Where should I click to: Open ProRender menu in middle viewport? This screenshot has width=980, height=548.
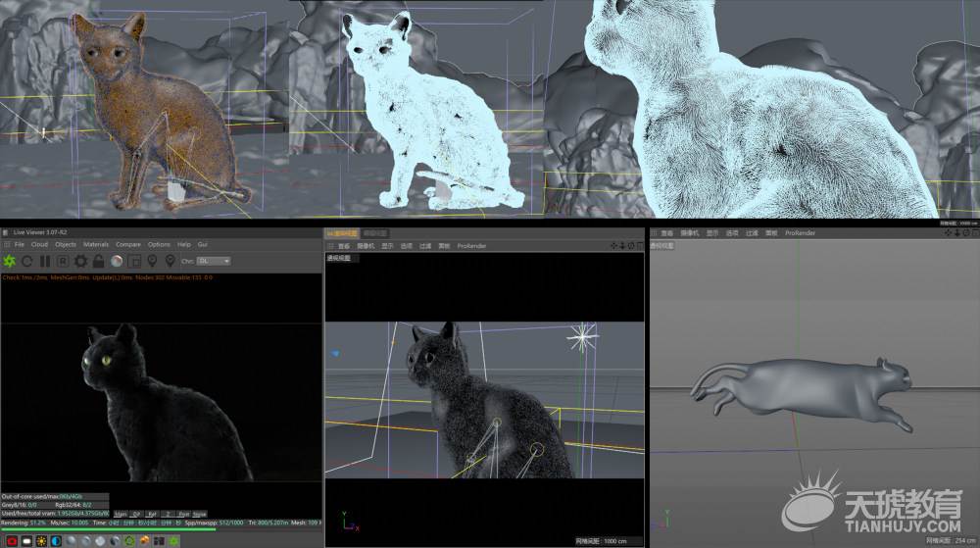(x=471, y=246)
